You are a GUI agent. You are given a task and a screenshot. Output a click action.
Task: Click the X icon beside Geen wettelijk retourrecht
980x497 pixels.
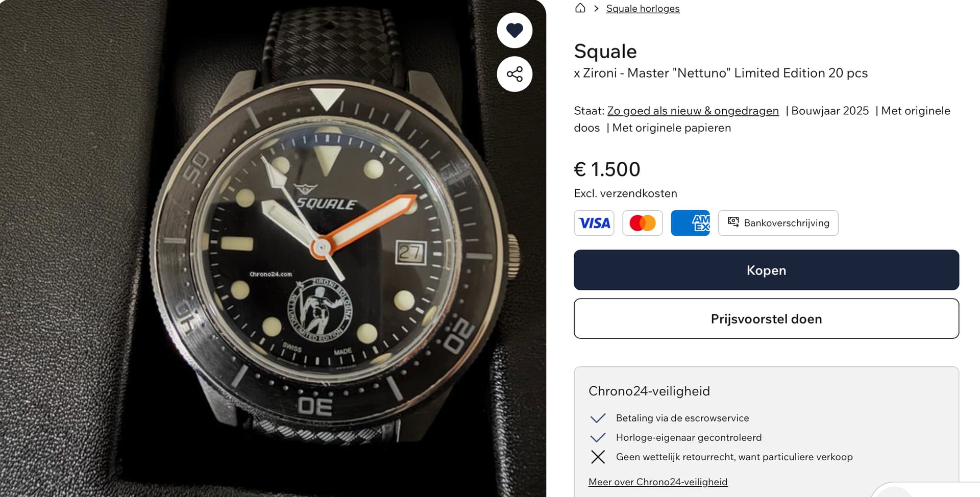point(598,457)
